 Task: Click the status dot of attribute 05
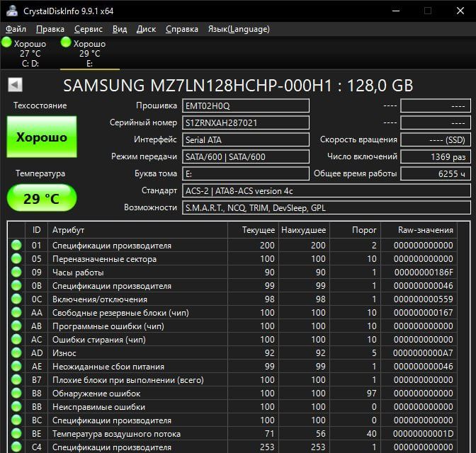click(16, 258)
